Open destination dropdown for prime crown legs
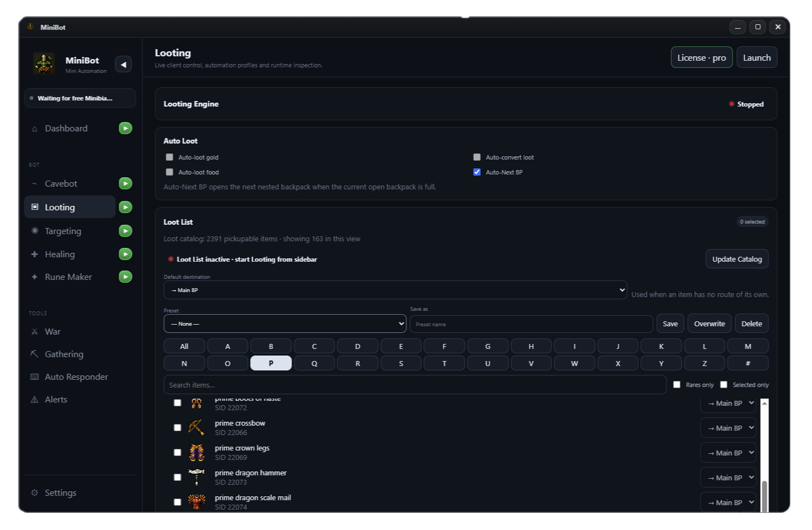 [x=728, y=453]
